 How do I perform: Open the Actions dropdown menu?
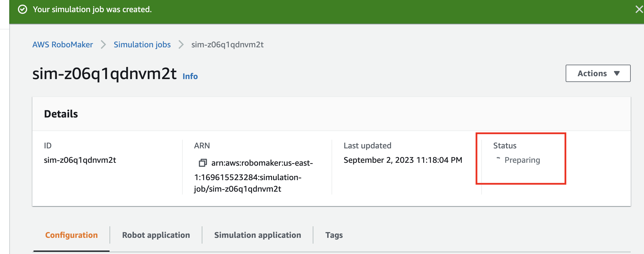click(x=598, y=73)
